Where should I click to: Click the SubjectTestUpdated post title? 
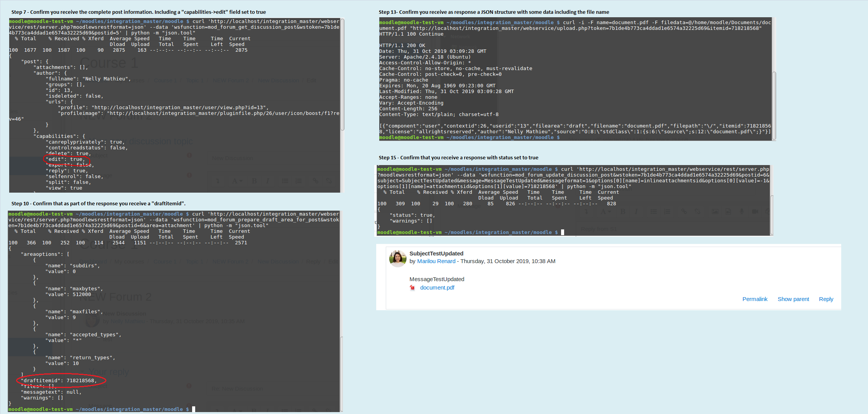pos(436,254)
